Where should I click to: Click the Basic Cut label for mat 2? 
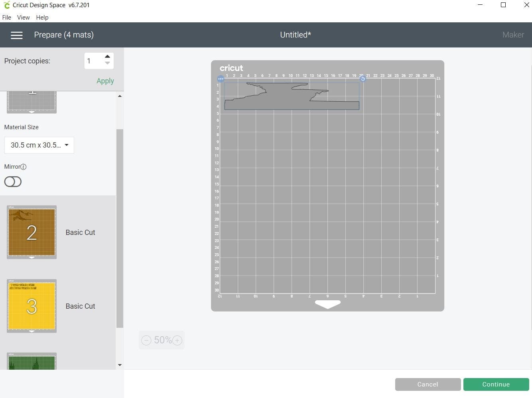click(80, 232)
